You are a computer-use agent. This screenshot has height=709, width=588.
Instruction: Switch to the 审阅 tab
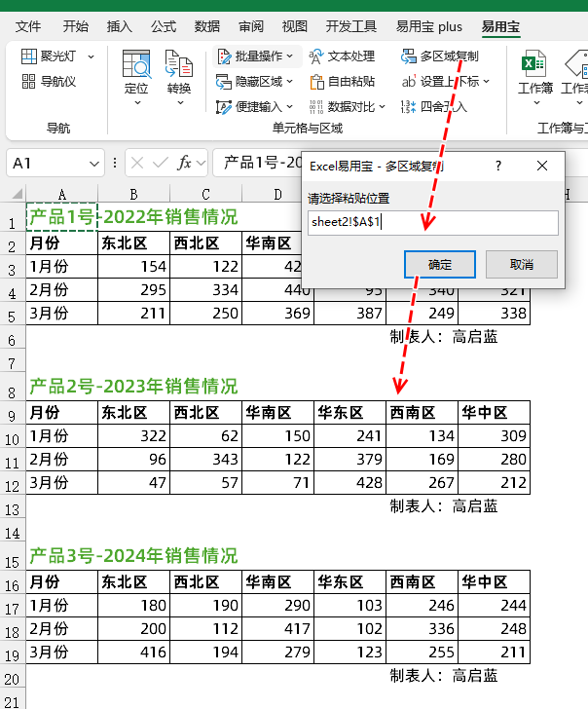(x=251, y=26)
